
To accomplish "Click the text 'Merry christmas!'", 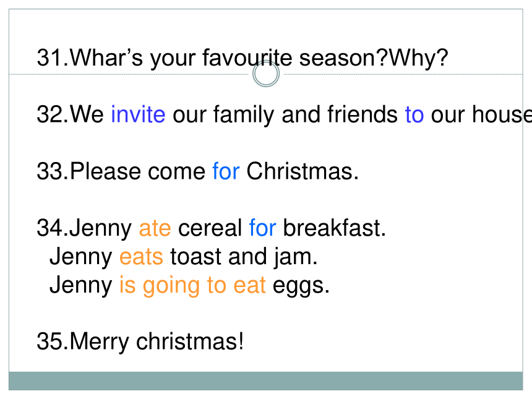I will tap(157, 341).
